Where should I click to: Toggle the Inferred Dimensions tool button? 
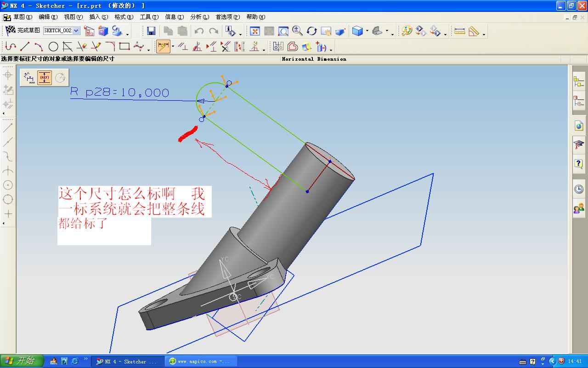point(163,46)
